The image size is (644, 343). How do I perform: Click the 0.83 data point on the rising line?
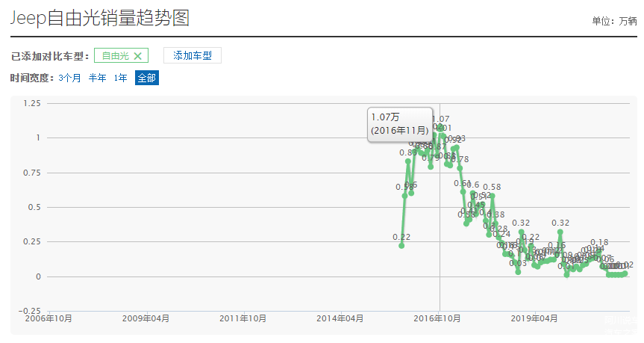pyautogui.click(x=408, y=161)
